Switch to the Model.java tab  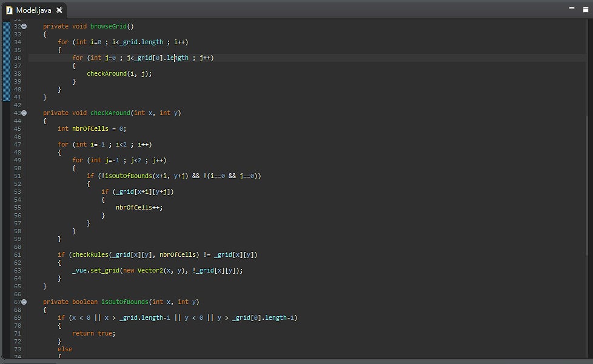point(33,10)
